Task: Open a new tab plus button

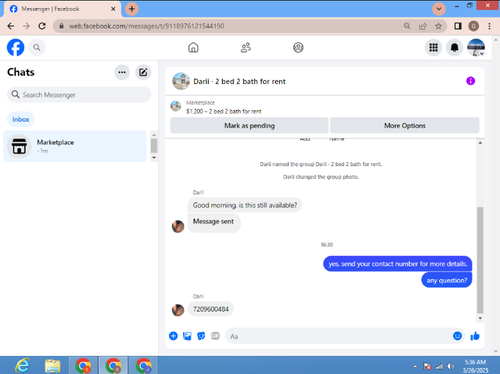Action: tap(132, 9)
